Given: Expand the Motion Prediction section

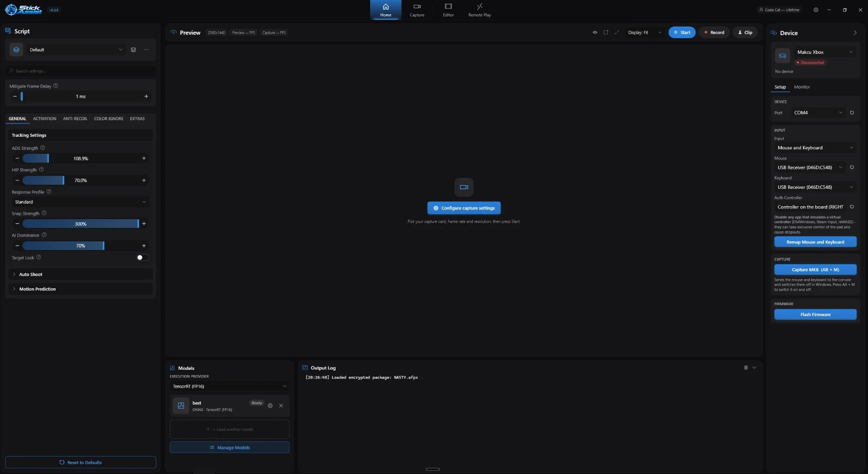Looking at the screenshot, I should point(80,289).
